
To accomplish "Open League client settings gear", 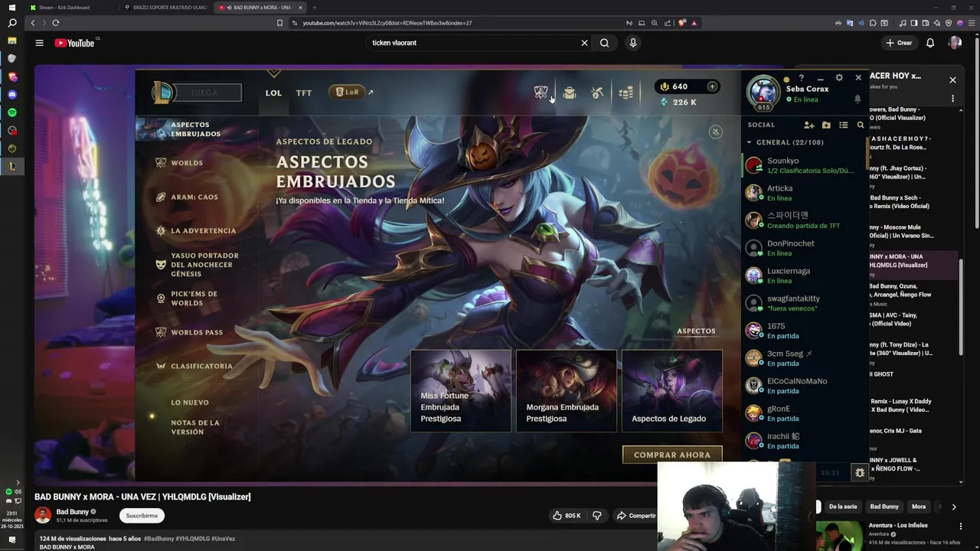I will click(x=839, y=78).
